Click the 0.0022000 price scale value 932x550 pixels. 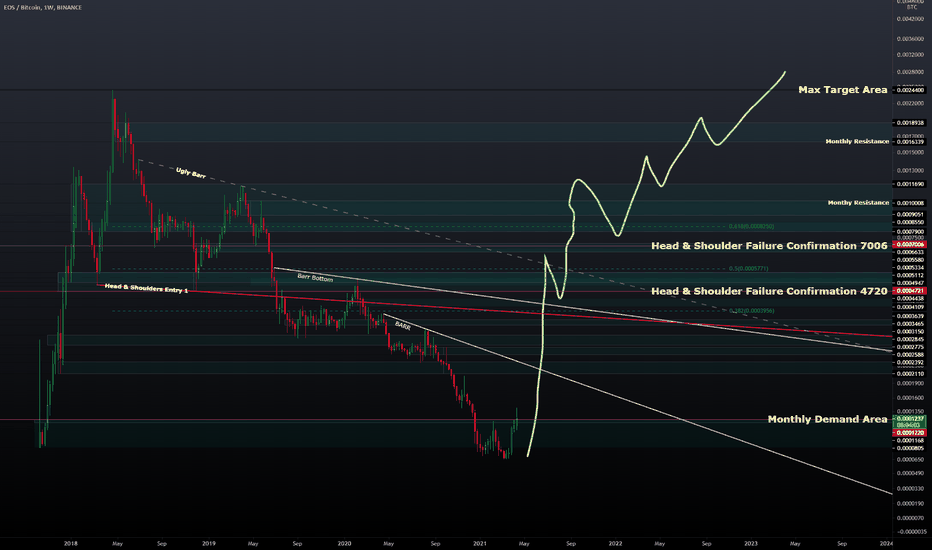910,103
